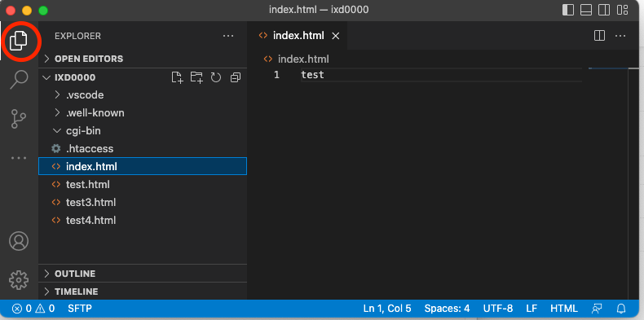Open the Search view in activity bar
Screen dimensions: 644x320
coord(19,79)
